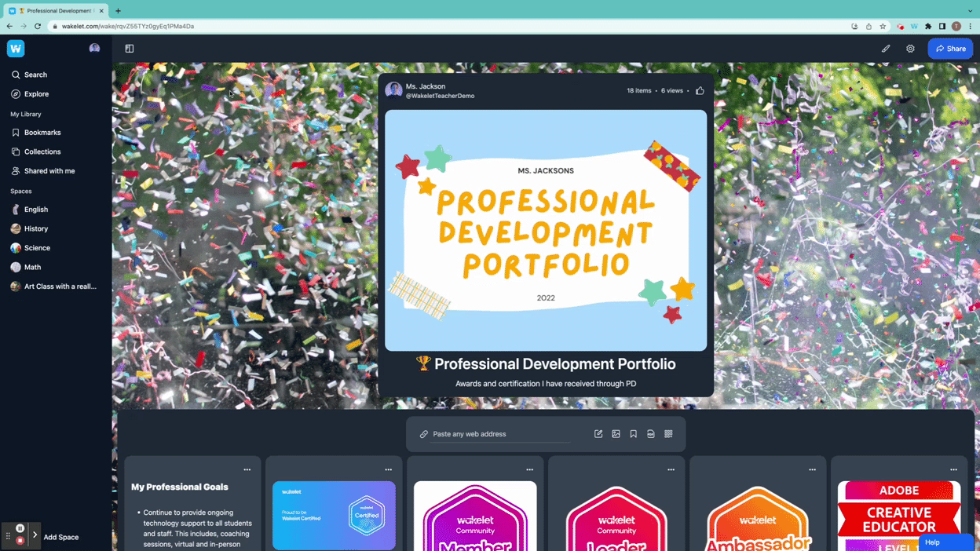The height and width of the screenshot is (551, 980).
Task: Toggle the sidebar panel icon
Action: (x=130, y=49)
